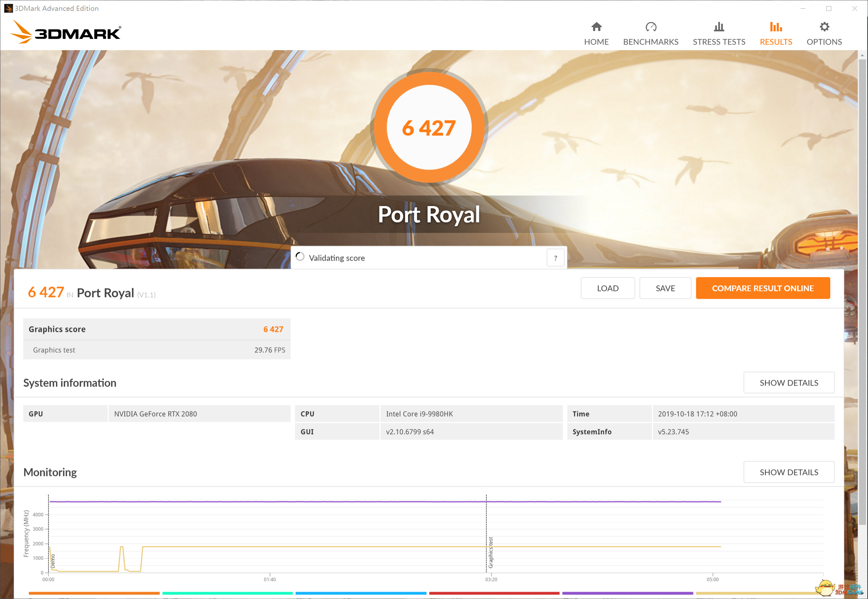
Task: Click the Stress Tests bar chart icon
Action: tap(718, 27)
